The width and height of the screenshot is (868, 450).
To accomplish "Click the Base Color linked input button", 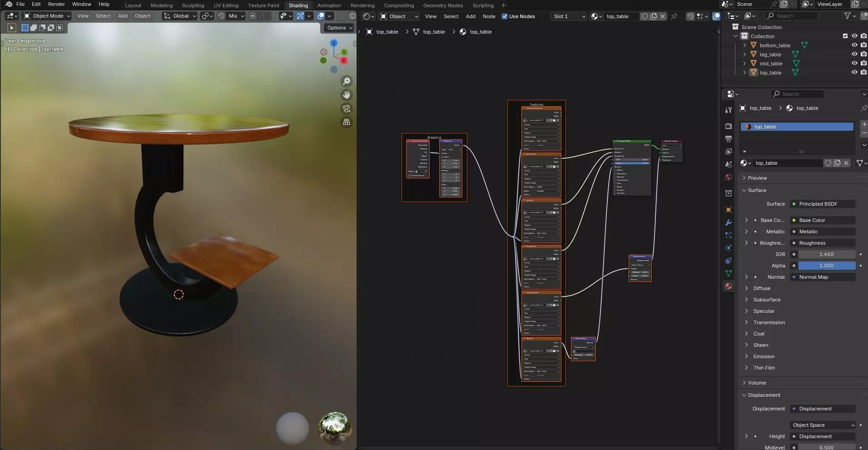I will tap(823, 220).
